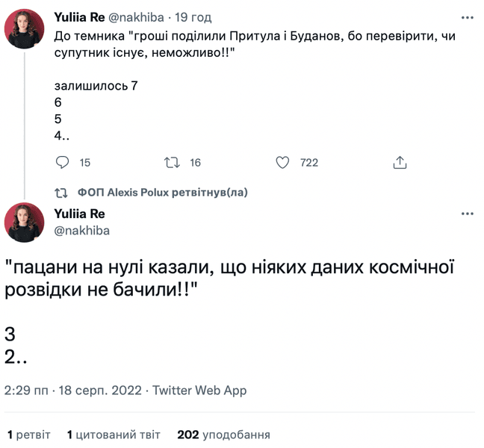View the "1 цитований твіт" list
484x448 pixels.
click(114, 435)
